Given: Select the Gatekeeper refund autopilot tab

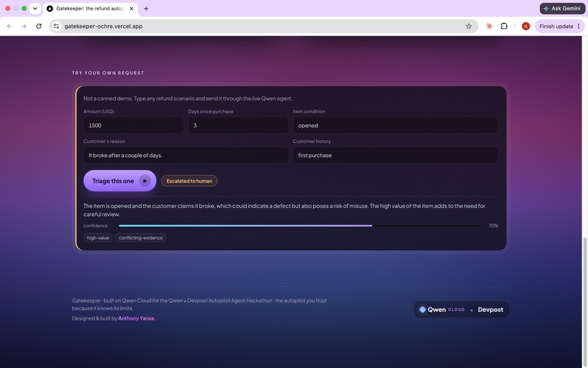Looking at the screenshot, I should (90, 8).
